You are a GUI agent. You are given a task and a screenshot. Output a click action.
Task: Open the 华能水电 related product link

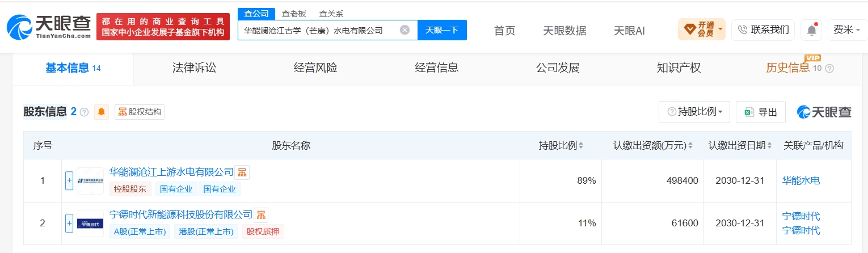point(801,181)
